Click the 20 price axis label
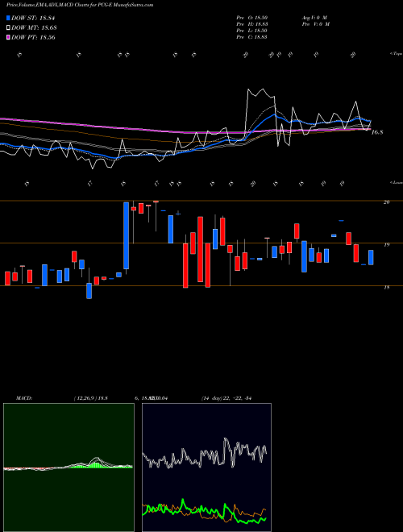This screenshot has width=403, height=532. pos(386,202)
